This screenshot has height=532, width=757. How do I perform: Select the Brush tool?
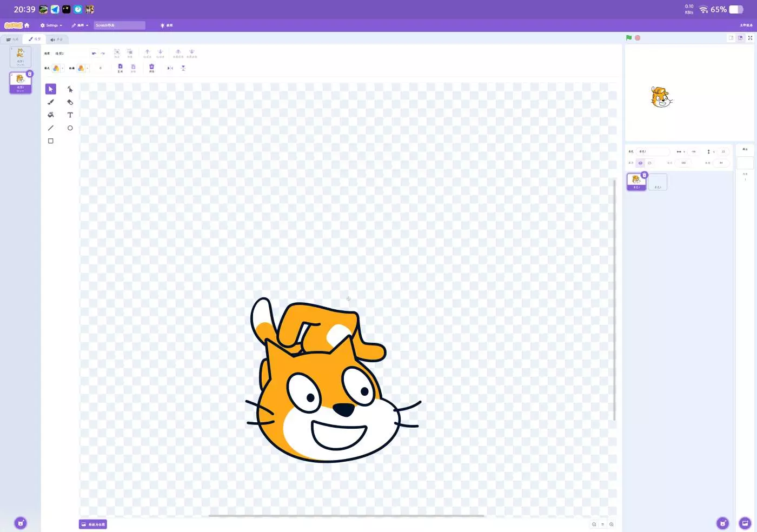click(51, 102)
